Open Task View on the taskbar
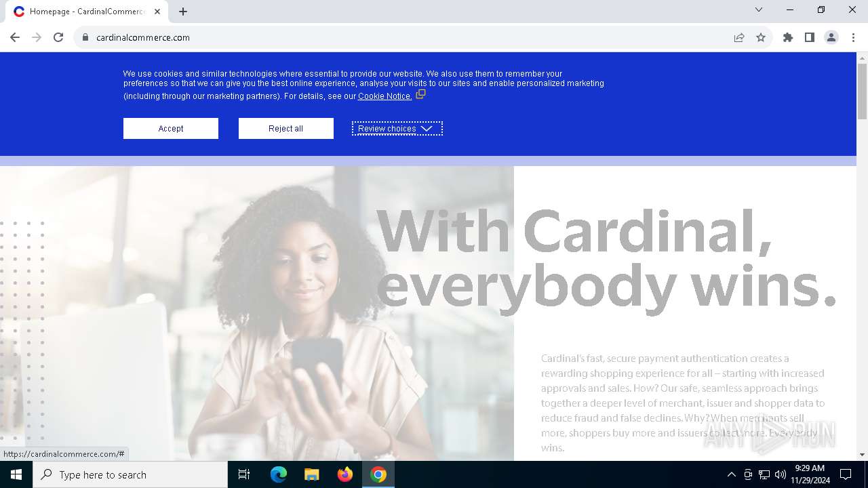The image size is (868, 488). tap(244, 474)
